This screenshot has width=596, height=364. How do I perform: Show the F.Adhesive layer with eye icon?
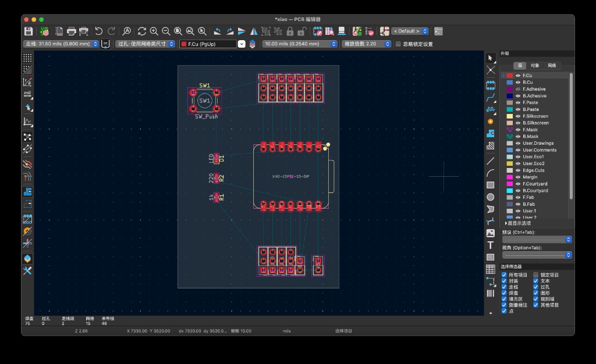coord(517,89)
